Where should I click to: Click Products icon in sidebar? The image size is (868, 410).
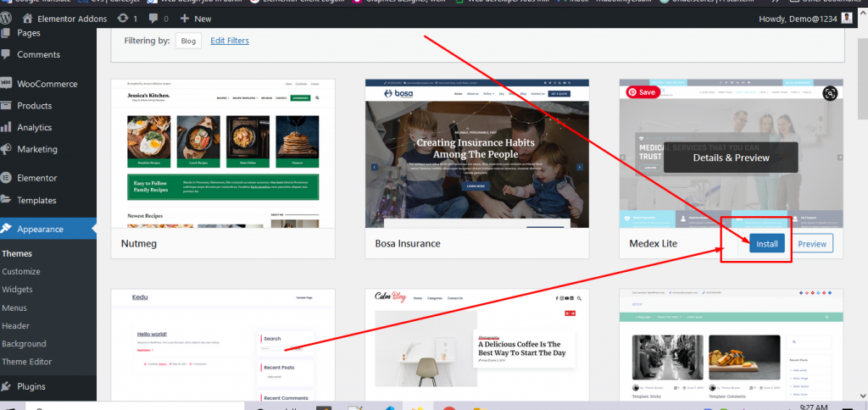(6, 105)
